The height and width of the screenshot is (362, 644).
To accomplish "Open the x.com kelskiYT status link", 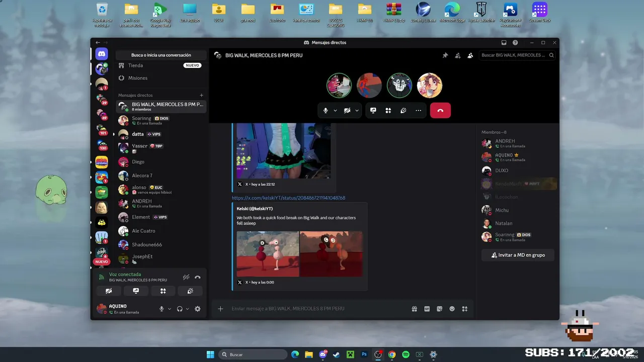I will (x=288, y=198).
